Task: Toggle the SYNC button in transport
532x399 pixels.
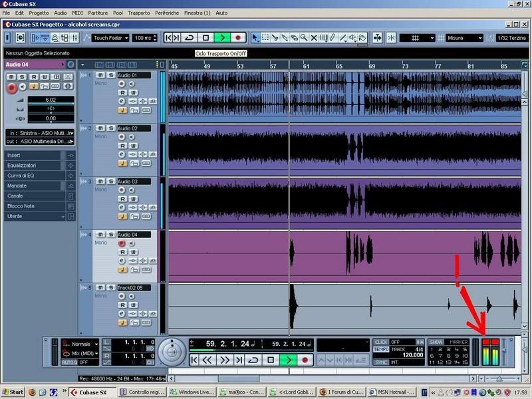Action: 381,362
